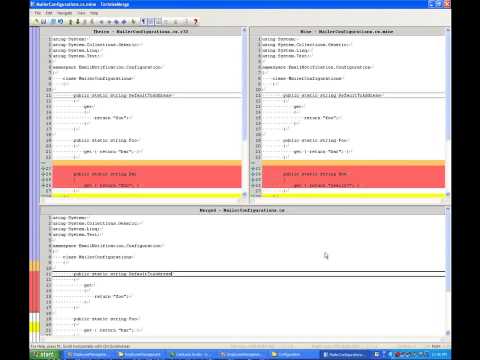
Task: Open the View menu
Action: pyautogui.click(x=81, y=13)
